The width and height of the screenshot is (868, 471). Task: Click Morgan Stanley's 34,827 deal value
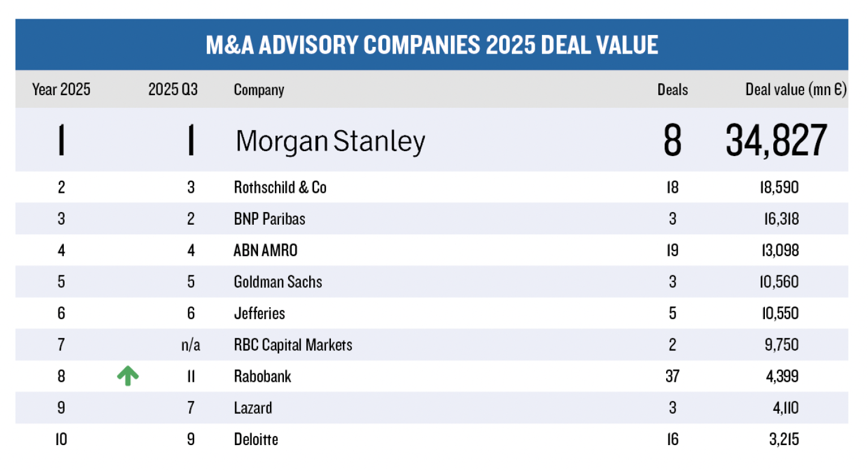(x=776, y=141)
